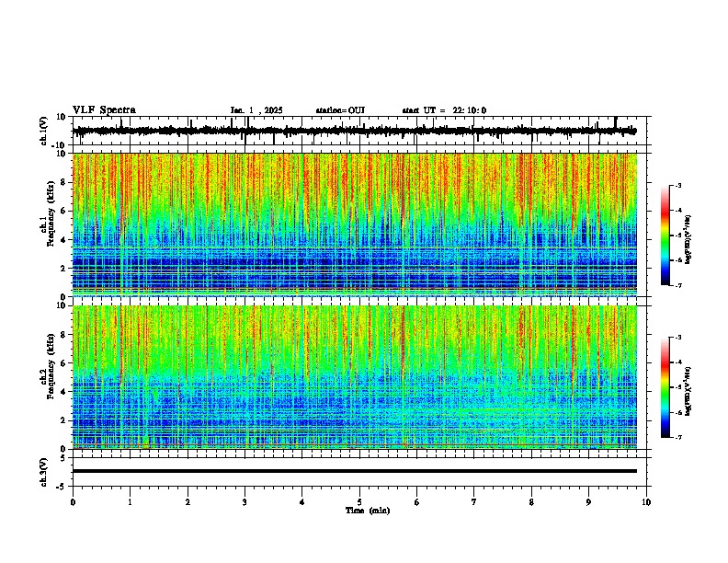The image size is (728, 563).
Task: Click the ch.1(V) waveform axis label
Action: (44, 131)
